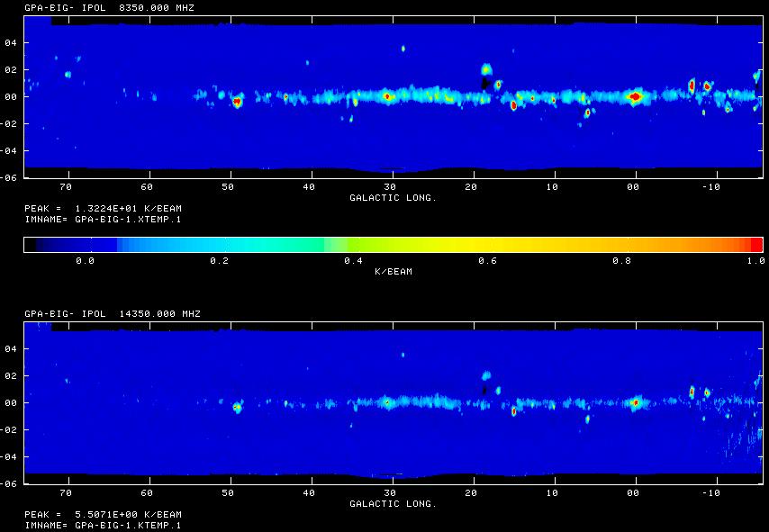The image size is (769, 532).
Task: Click GALACTIC LONG. label under the 14350 MHz map
Action: pyautogui.click(x=393, y=503)
